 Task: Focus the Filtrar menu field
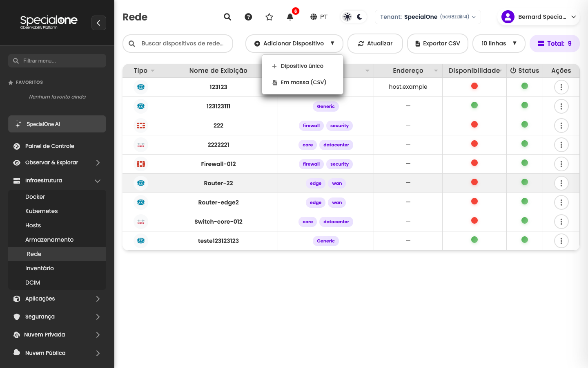click(57, 61)
